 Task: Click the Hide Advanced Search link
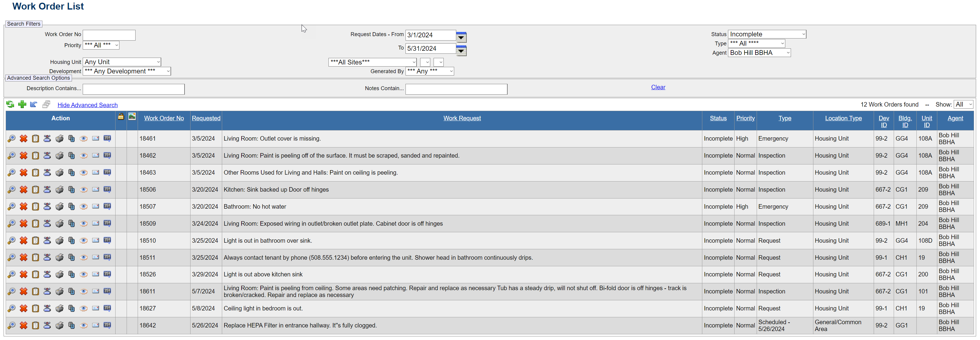point(87,105)
